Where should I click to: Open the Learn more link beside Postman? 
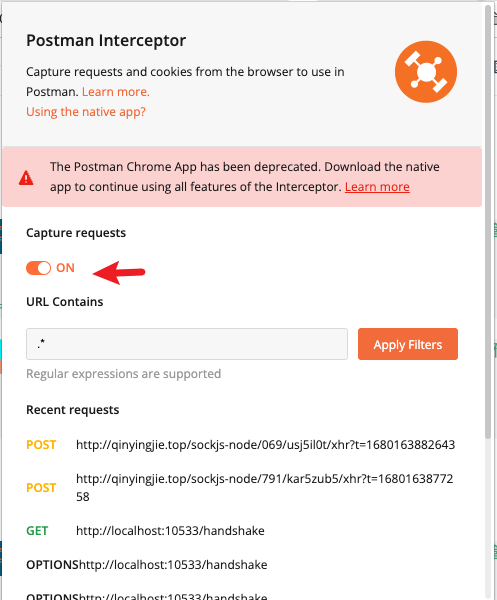point(116,92)
